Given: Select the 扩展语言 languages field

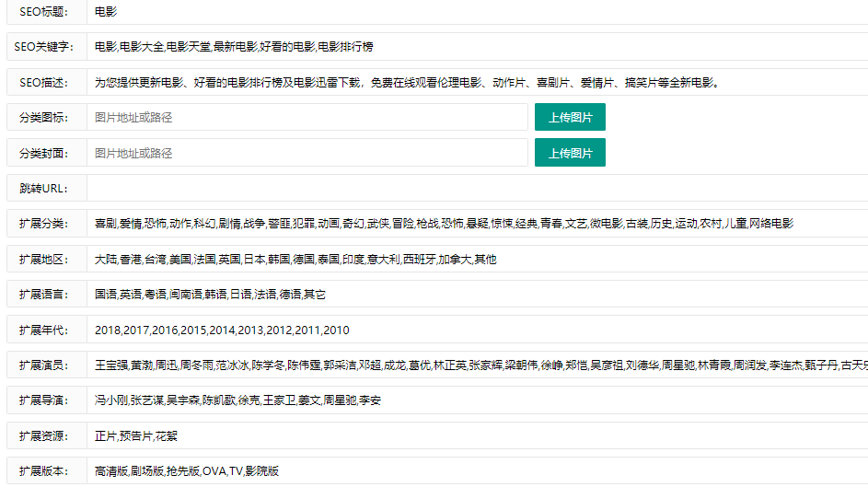Looking at the screenshot, I should click(x=477, y=295).
